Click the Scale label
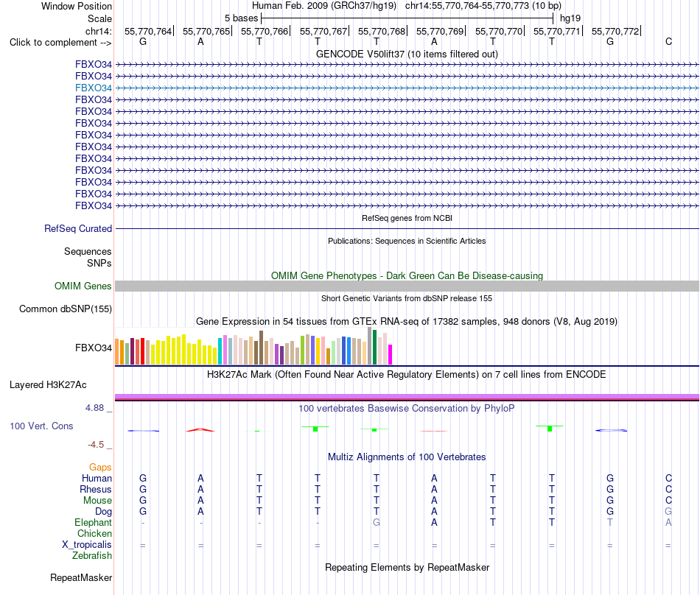700x595 pixels. point(99,18)
